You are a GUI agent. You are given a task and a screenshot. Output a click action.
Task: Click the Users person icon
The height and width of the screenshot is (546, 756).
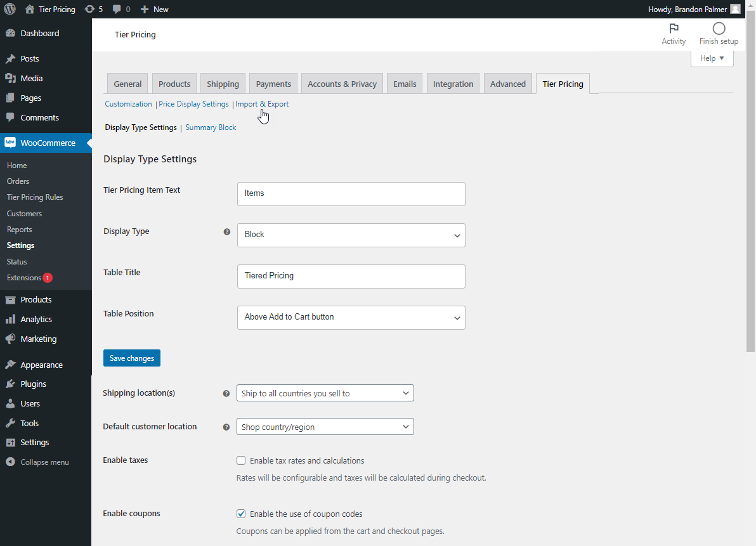[x=10, y=404]
